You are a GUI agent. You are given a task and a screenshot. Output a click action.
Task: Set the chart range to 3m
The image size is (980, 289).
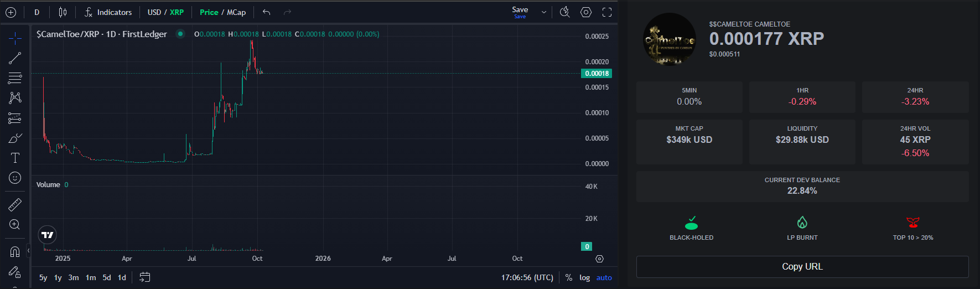[74, 277]
